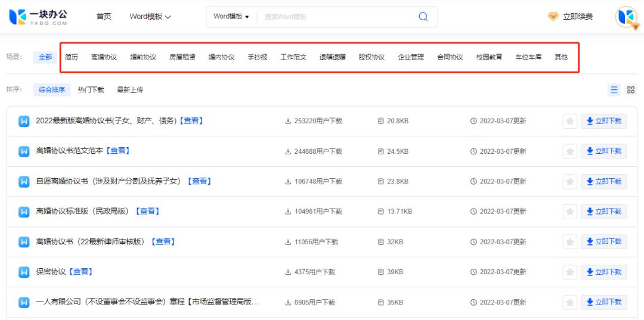This screenshot has height=320, width=644.
Task: Download 自愿离婚协议书 via 立即下载
Action: [603, 181]
